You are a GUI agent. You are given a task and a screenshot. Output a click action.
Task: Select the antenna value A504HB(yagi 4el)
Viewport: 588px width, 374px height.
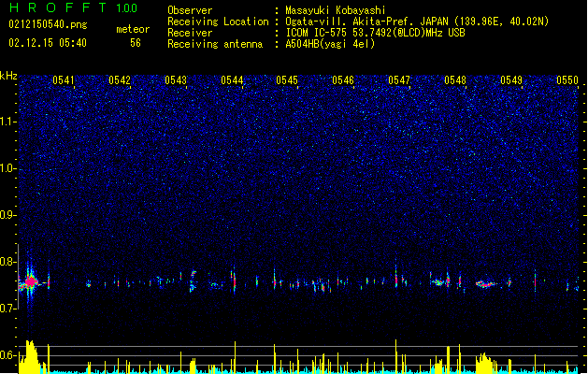tap(330, 44)
